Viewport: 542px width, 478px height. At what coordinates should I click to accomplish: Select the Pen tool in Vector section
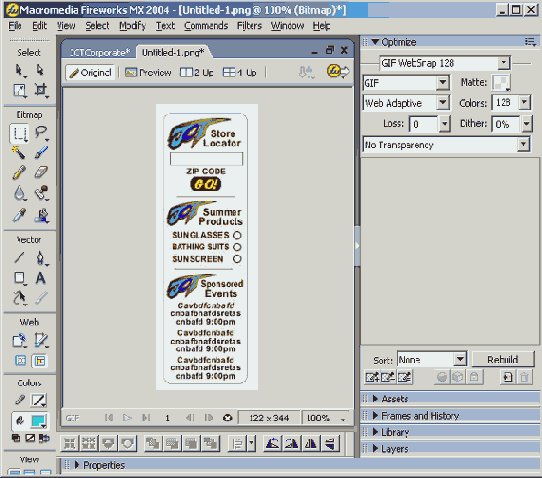coord(40,258)
